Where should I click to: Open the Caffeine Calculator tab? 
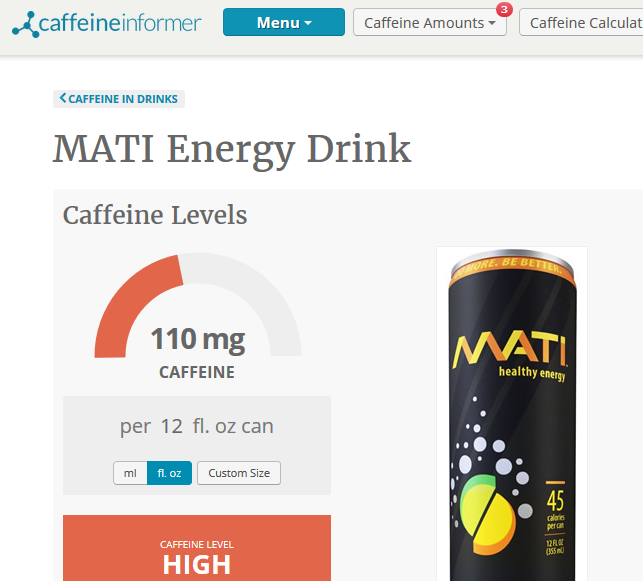581,23
